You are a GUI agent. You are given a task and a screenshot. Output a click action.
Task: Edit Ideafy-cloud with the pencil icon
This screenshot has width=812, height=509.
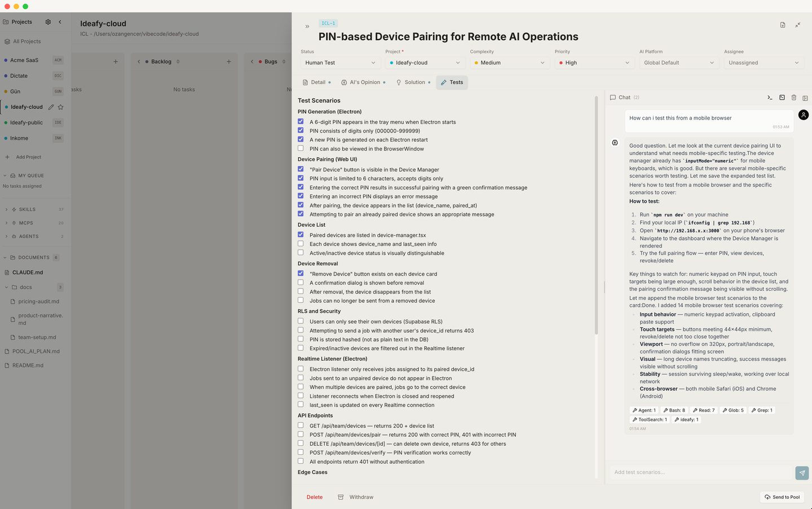51,107
